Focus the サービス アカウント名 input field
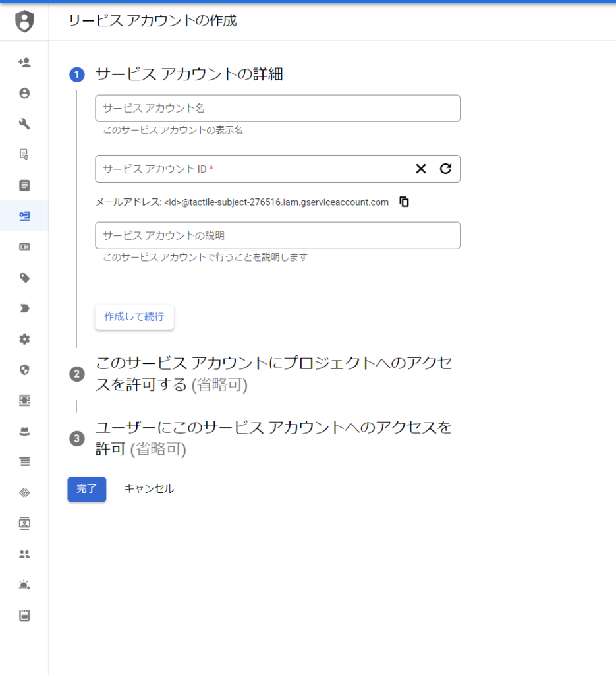 point(277,108)
